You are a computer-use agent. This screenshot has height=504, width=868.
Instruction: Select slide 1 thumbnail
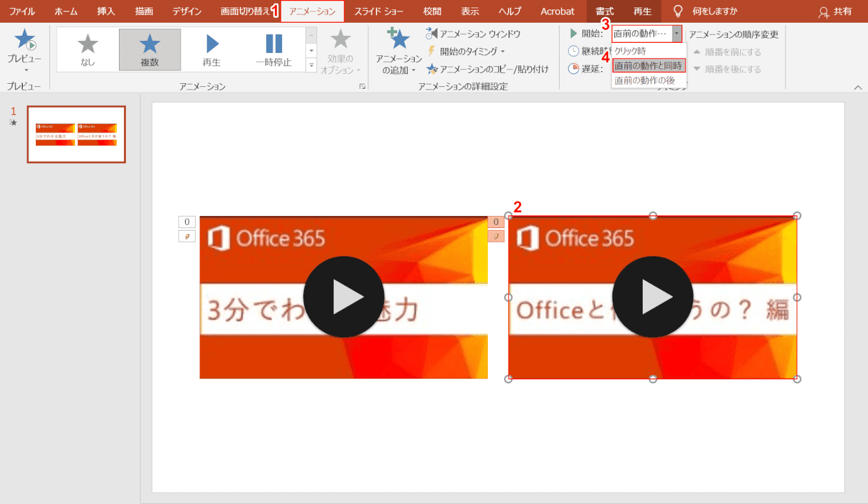[x=76, y=134]
